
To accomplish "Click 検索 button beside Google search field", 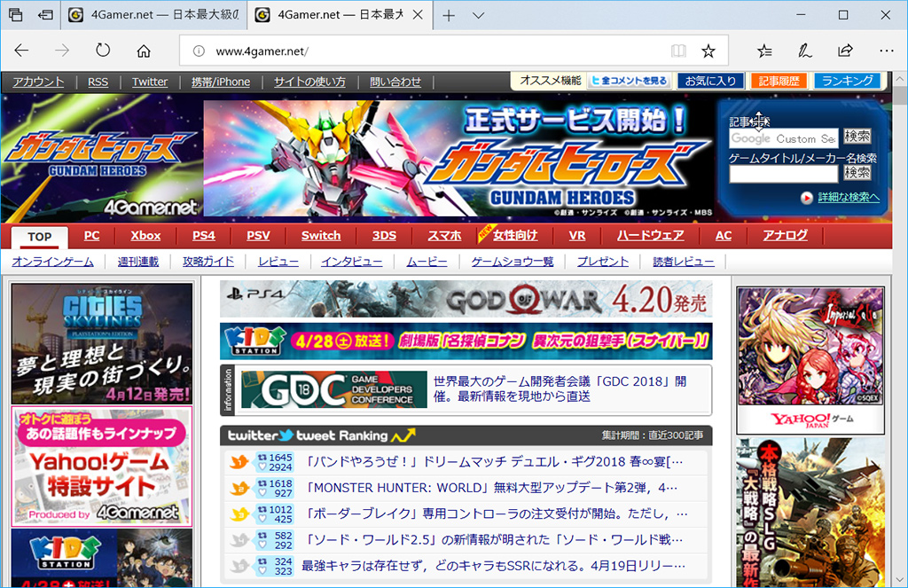I will [857, 137].
